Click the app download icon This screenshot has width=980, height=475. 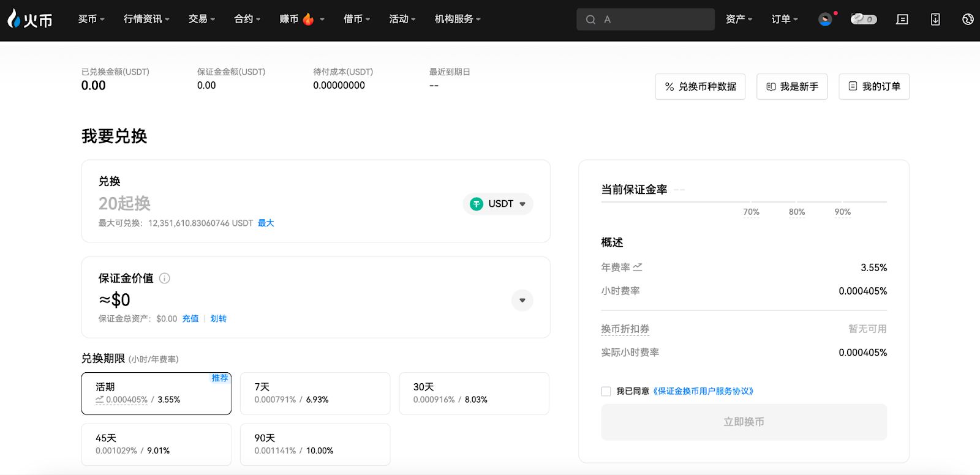[935, 20]
